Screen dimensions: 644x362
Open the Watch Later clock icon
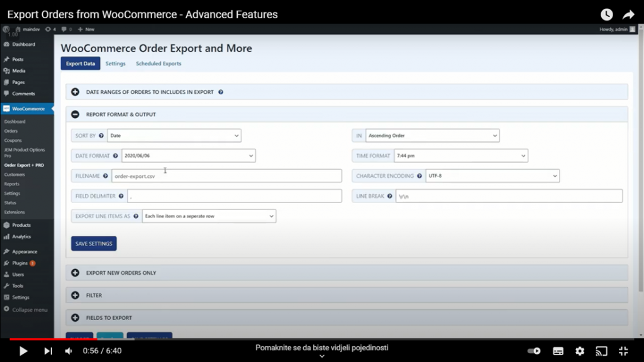tap(607, 15)
